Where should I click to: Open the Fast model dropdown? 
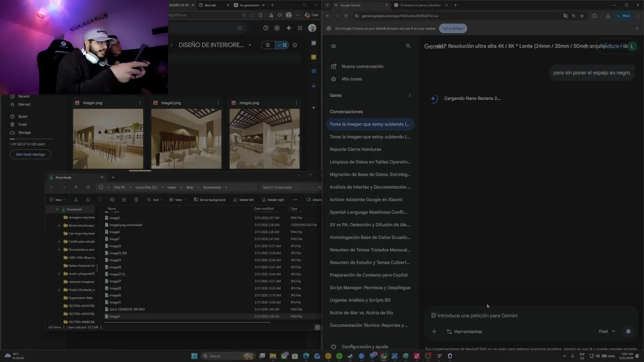tap(607, 331)
